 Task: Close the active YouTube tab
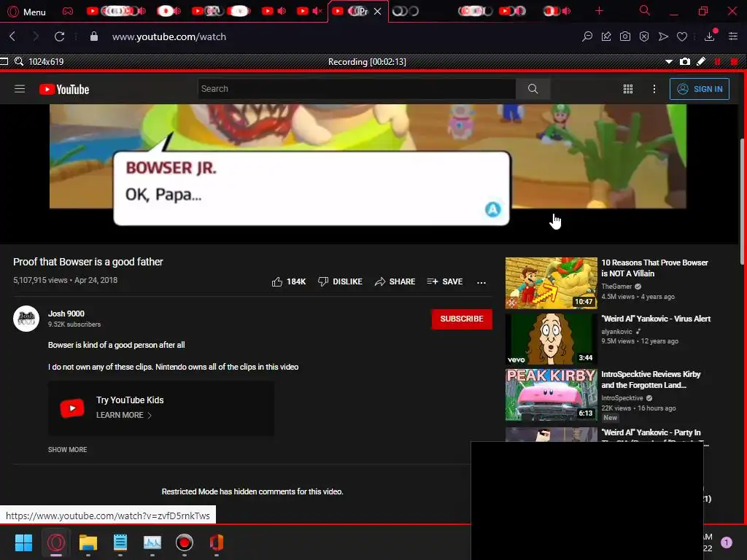pyautogui.click(x=377, y=11)
